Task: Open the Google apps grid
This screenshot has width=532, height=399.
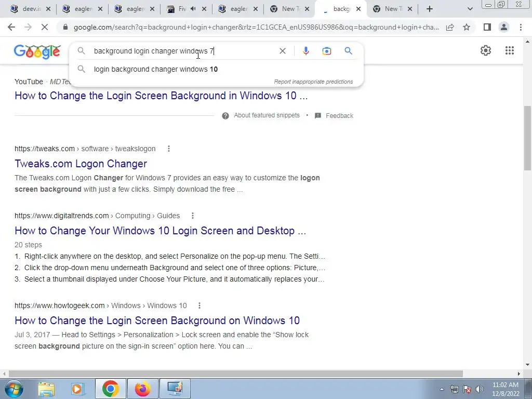Action: coord(509,50)
